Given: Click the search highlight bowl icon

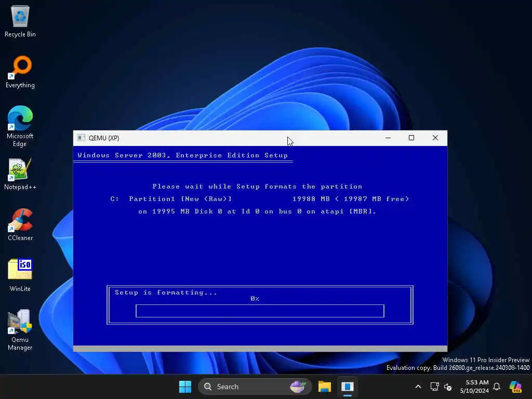Looking at the screenshot, I should [x=298, y=387].
